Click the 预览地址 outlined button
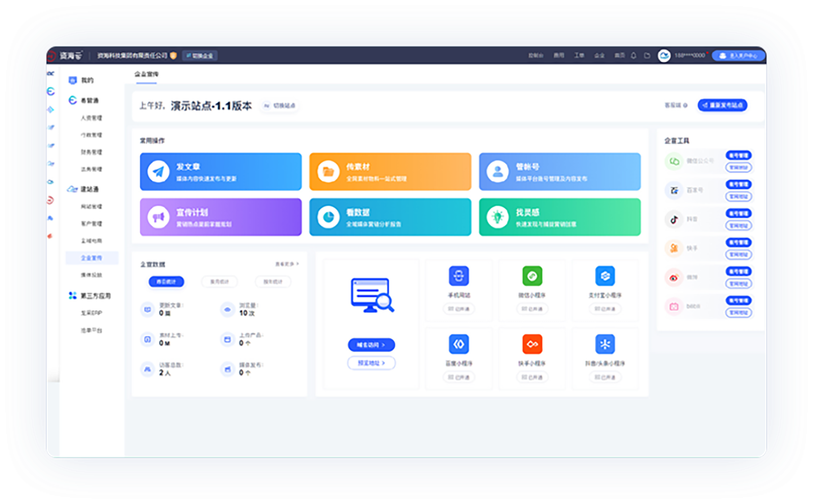The height and width of the screenshot is (504, 813). (x=372, y=363)
